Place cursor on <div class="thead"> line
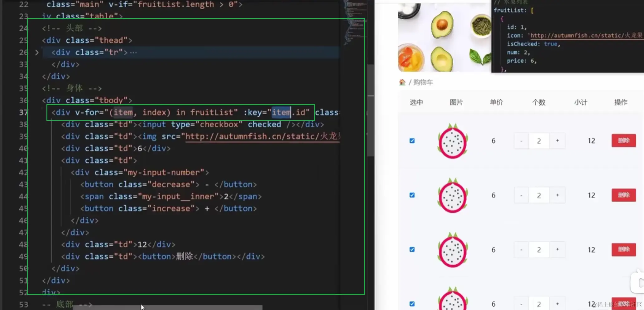 87,40
